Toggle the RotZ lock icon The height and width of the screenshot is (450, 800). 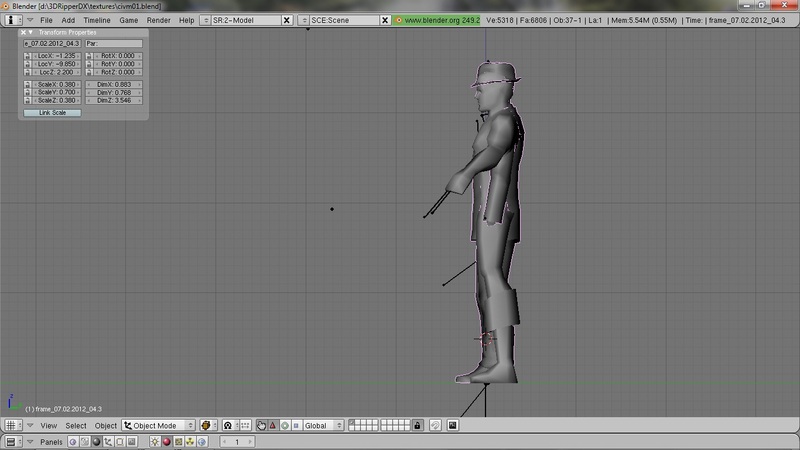coord(89,72)
